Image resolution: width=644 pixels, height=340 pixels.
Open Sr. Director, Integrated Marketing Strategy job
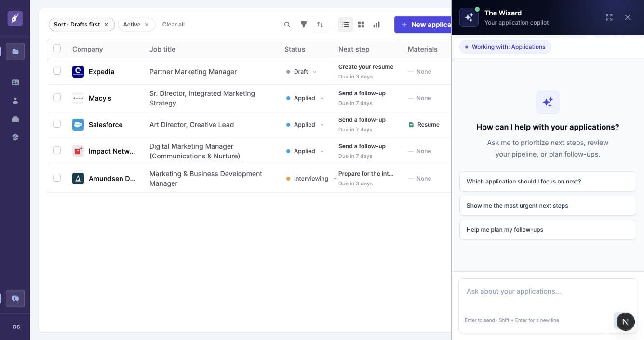point(202,98)
